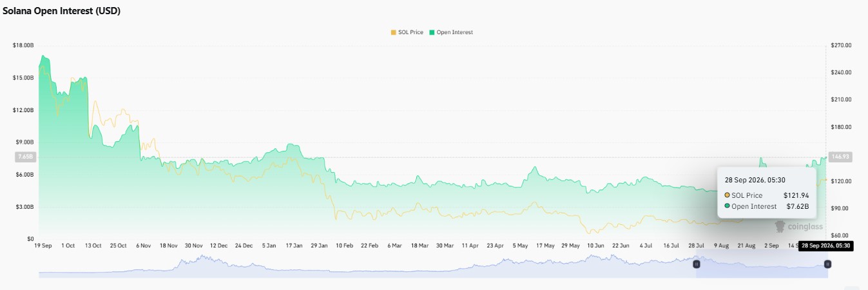Click the 13 Oct date label
The image size is (868, 290).
(92, 246)
